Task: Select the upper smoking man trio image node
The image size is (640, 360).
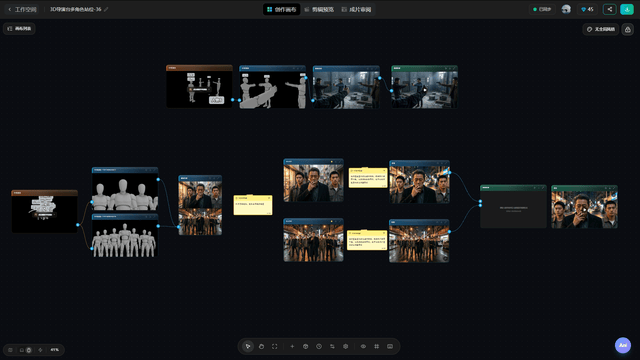Action: pos(313,180)
